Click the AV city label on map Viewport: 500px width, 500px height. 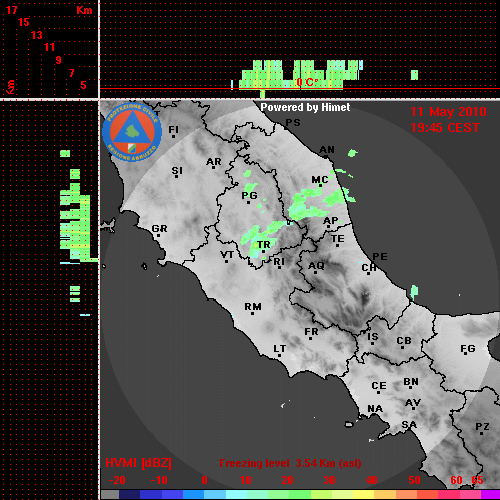pyautogui.click(x=413, y=403)
